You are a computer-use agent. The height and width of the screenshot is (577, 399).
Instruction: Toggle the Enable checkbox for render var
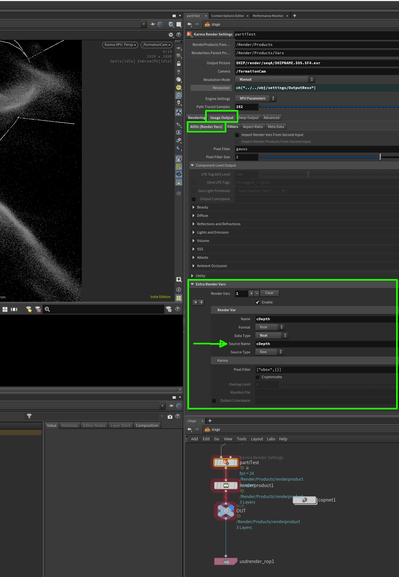coord(258,302)
